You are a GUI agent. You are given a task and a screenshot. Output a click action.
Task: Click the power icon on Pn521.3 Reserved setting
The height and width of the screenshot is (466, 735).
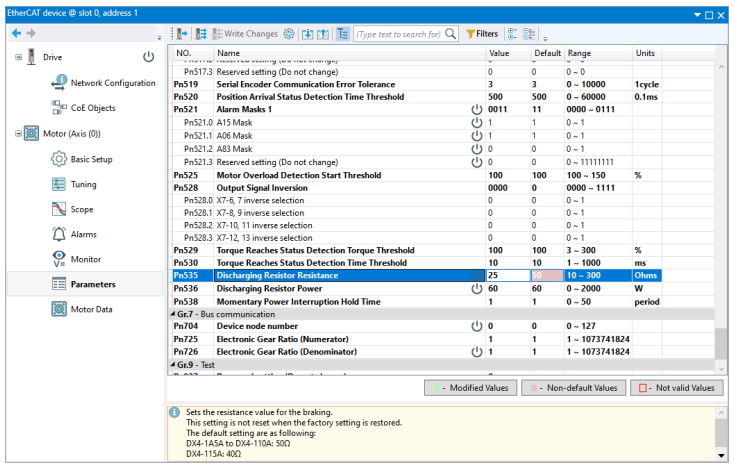coord(477,162)
